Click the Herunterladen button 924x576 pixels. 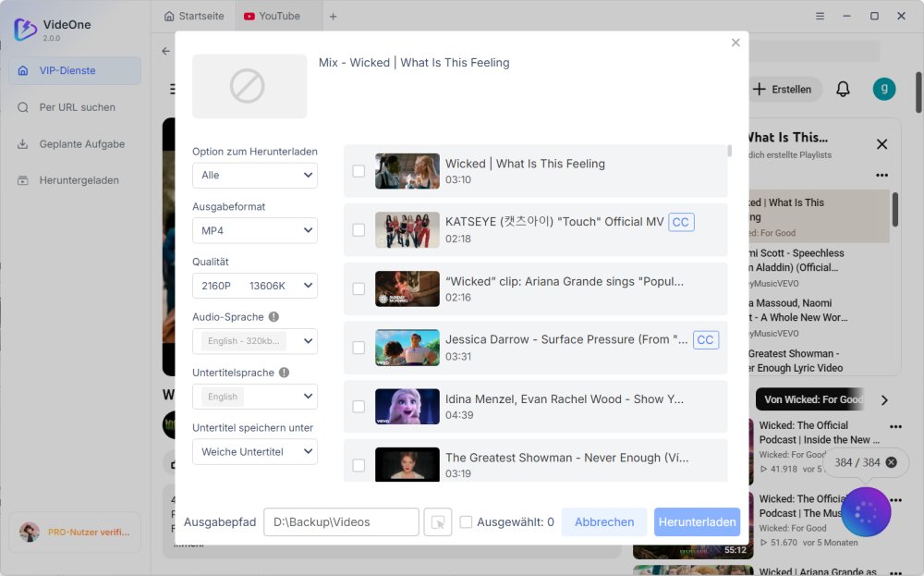697,522
